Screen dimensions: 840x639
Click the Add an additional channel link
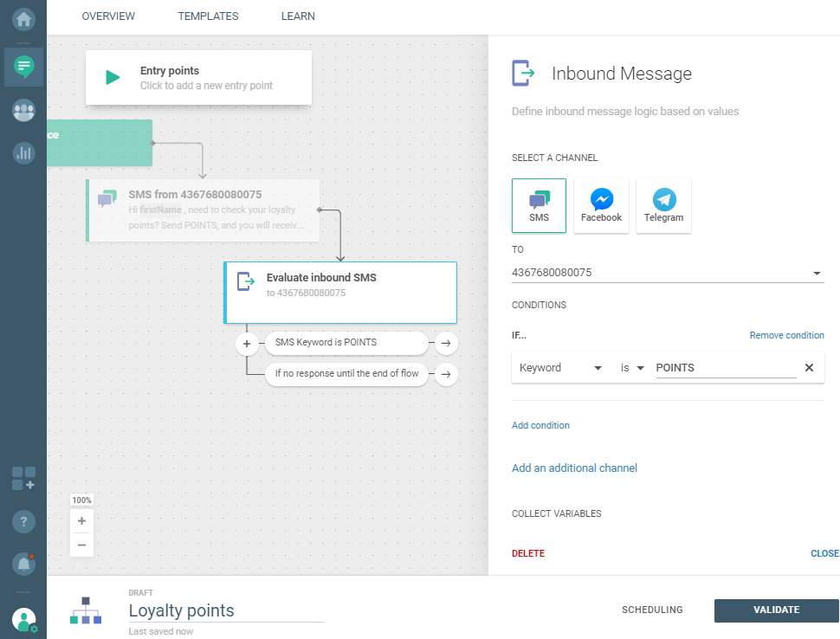click(574, 468)
